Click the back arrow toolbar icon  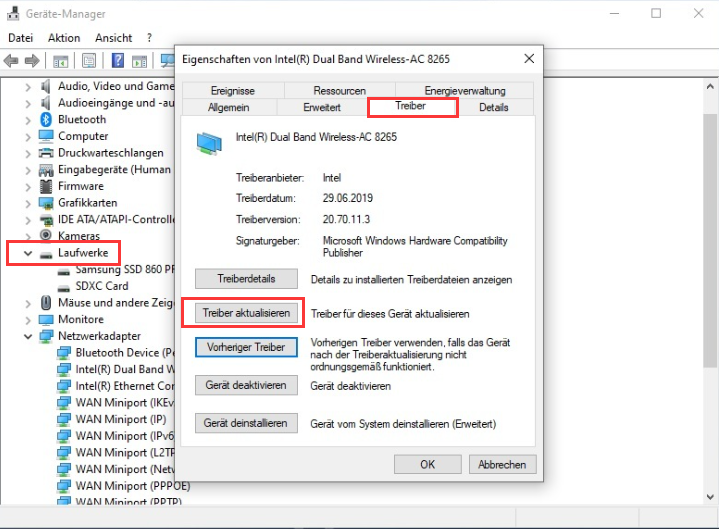11,61
